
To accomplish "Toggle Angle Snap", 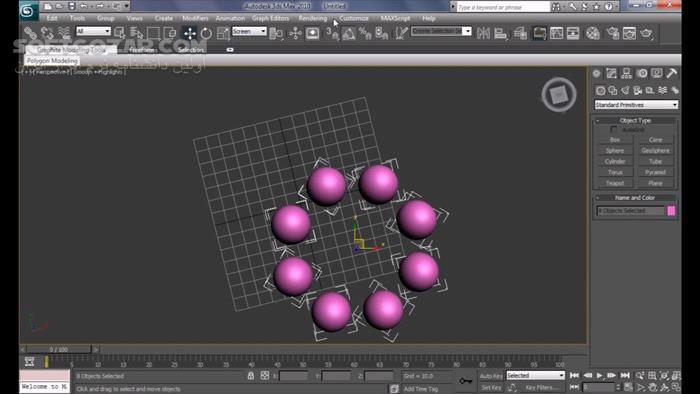I will pos(349,33).
